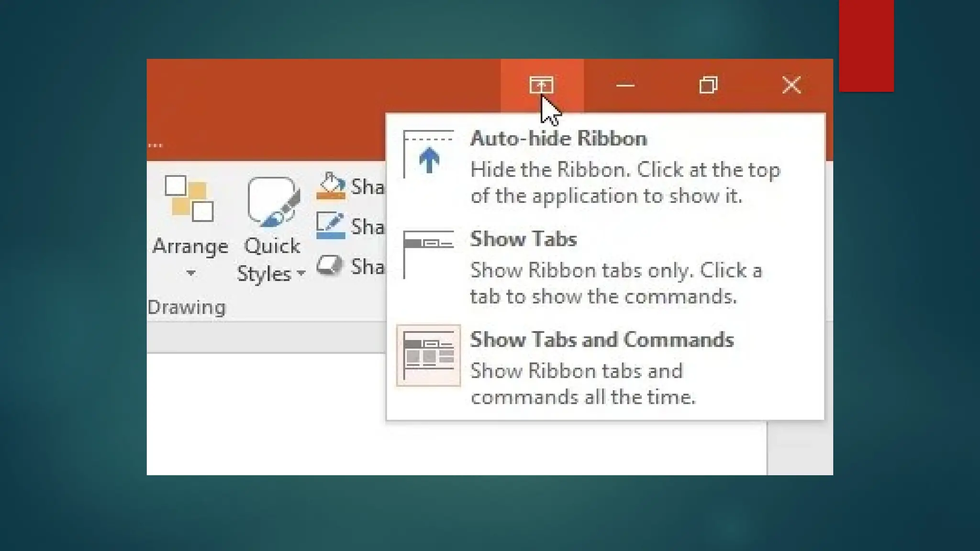Click the Arrange button label
Viewport: 980px width, 551px height.
[190, 246]
